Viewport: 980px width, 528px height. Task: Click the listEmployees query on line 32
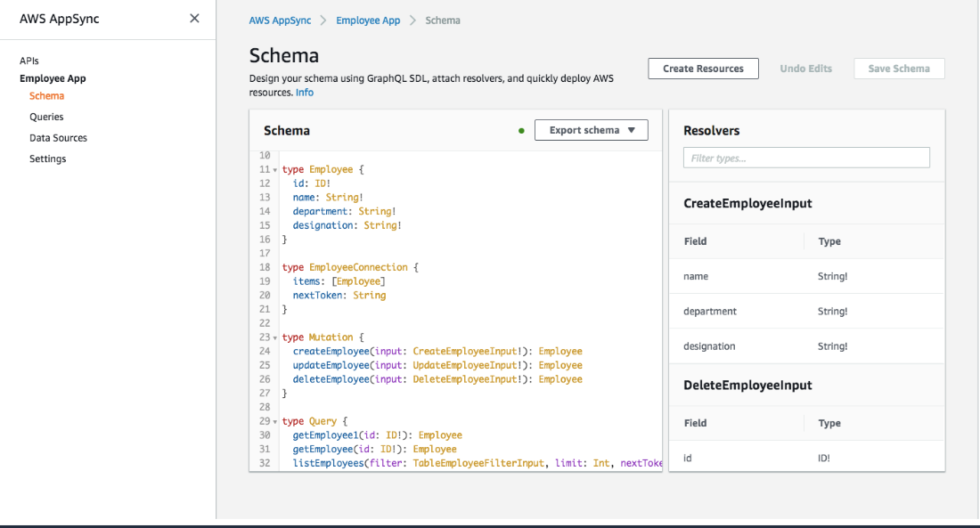(x=478, y=463)
